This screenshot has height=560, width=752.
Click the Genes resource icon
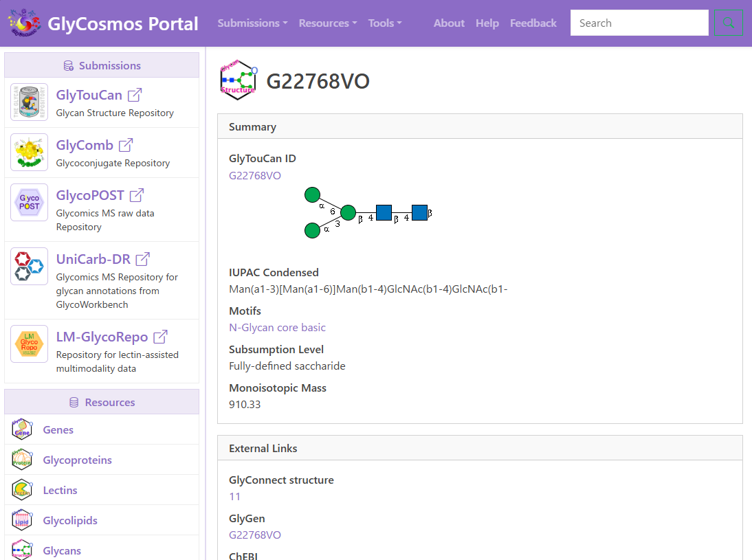(22, 430)
